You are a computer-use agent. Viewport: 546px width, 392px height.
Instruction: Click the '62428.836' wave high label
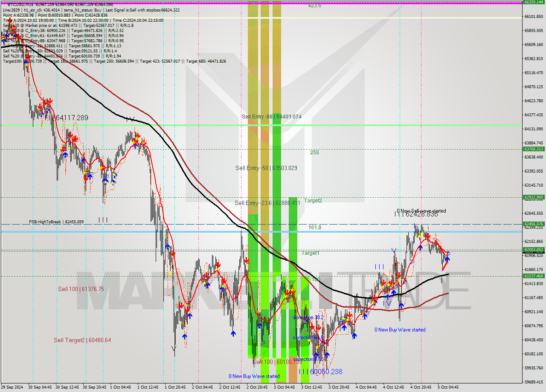(422, 214)
